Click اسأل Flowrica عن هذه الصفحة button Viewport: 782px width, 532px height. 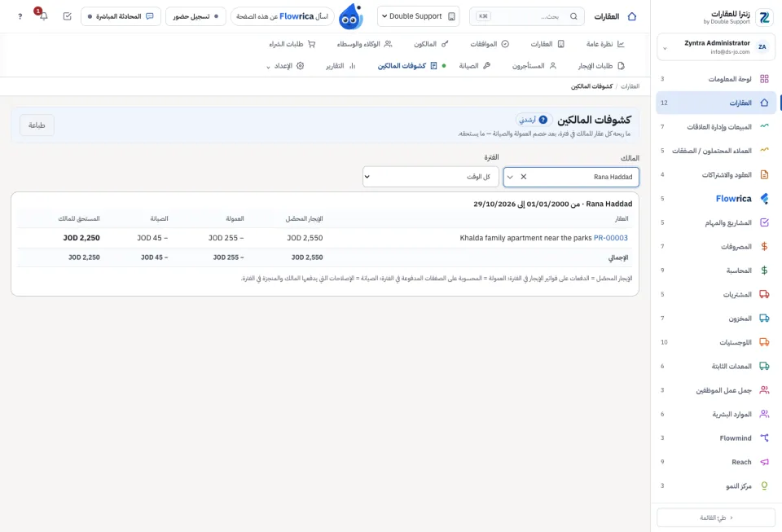click(283, 16)
